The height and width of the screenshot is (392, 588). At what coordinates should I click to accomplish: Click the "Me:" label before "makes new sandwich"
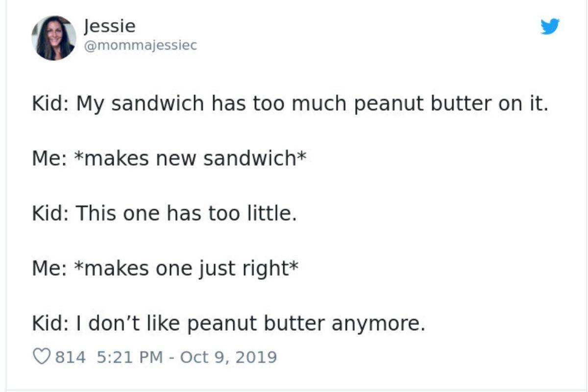coord(49,159)
